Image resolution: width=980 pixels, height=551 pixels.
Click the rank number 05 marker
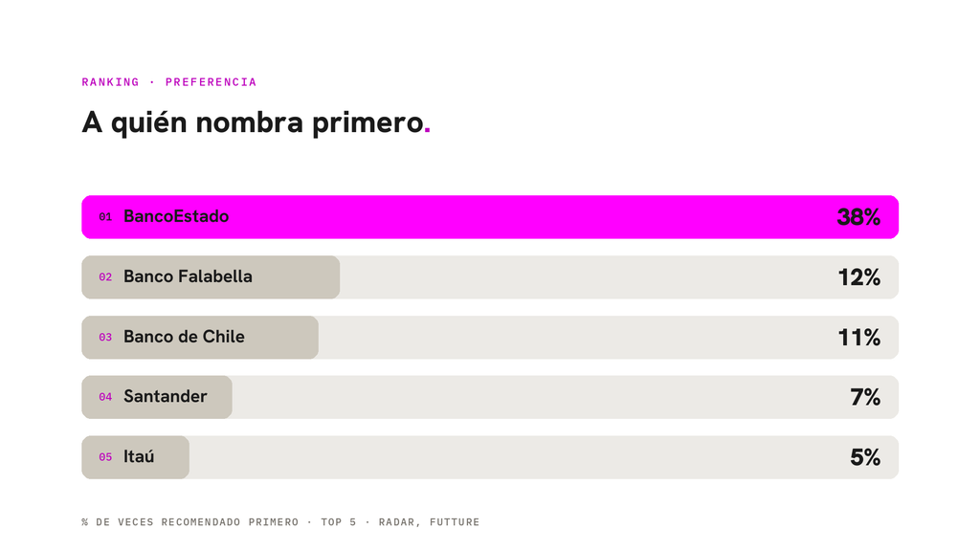(105, 456)
